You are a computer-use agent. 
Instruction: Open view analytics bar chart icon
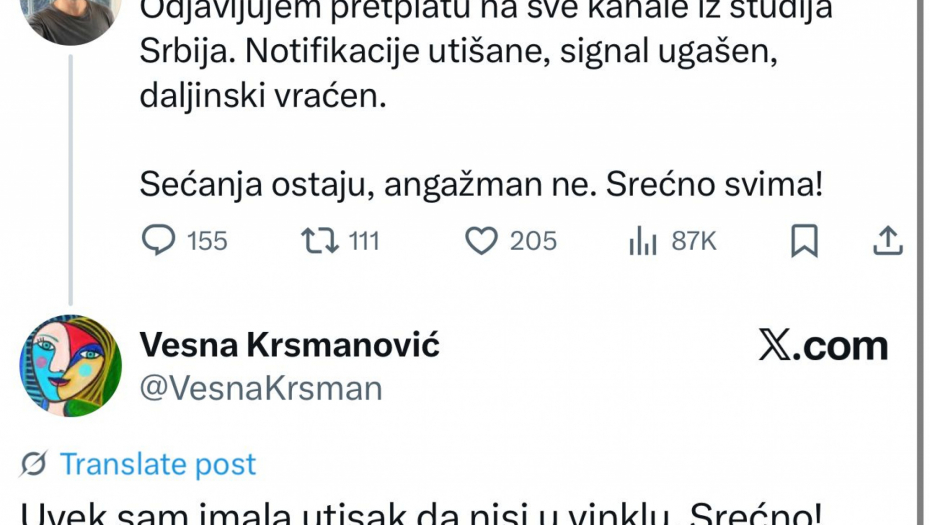641,240
